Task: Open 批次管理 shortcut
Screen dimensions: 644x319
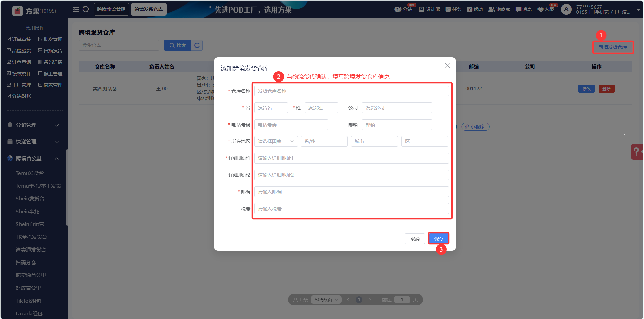Action: click(50, 39)
